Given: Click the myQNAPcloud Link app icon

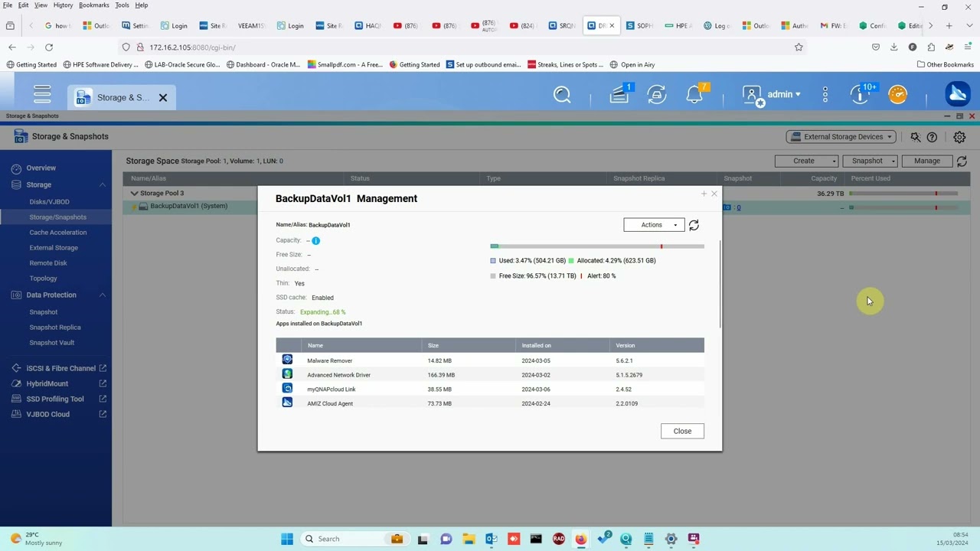Looking at the screenshot, I should (x=287, y=389).
